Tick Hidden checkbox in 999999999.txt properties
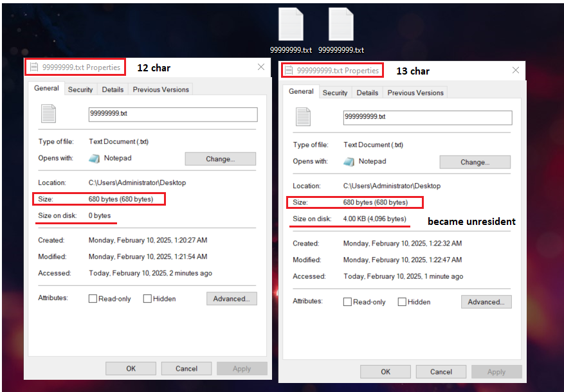Viewport: 564px width, 392px height. (402, 302)
